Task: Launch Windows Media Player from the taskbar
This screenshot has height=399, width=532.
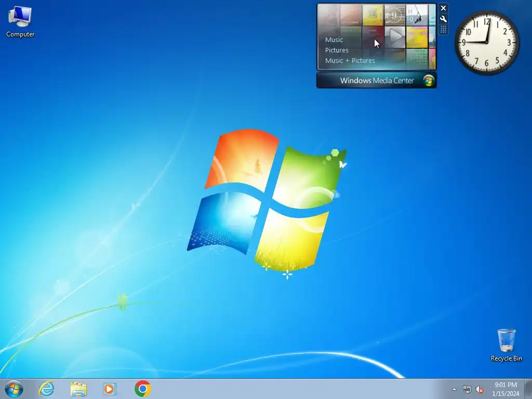Action: [110, 389]
